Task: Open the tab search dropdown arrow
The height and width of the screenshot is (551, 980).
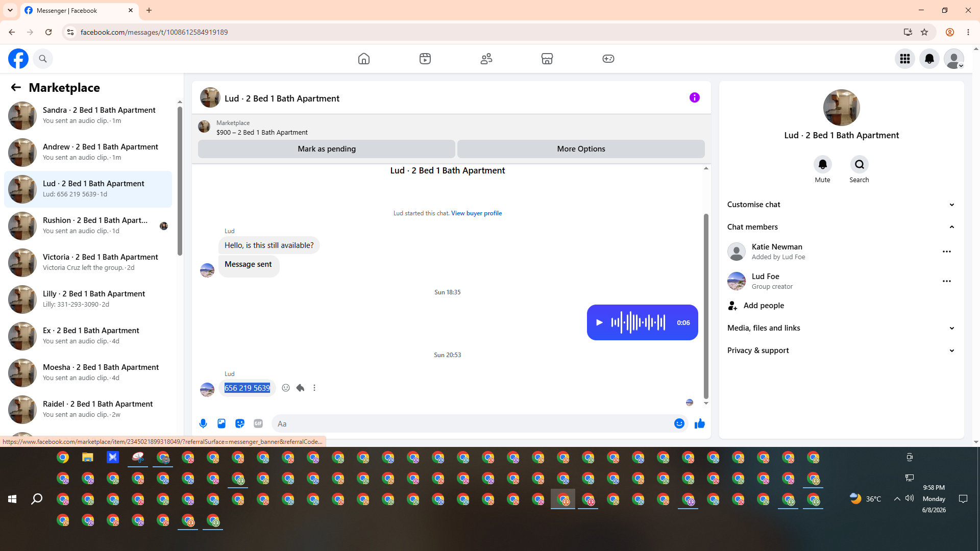Action: point(10,10)
